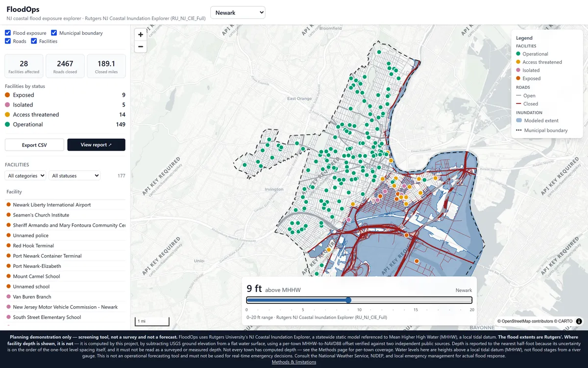
Task: Click the East Orange map label
Action: click(299, 99)
